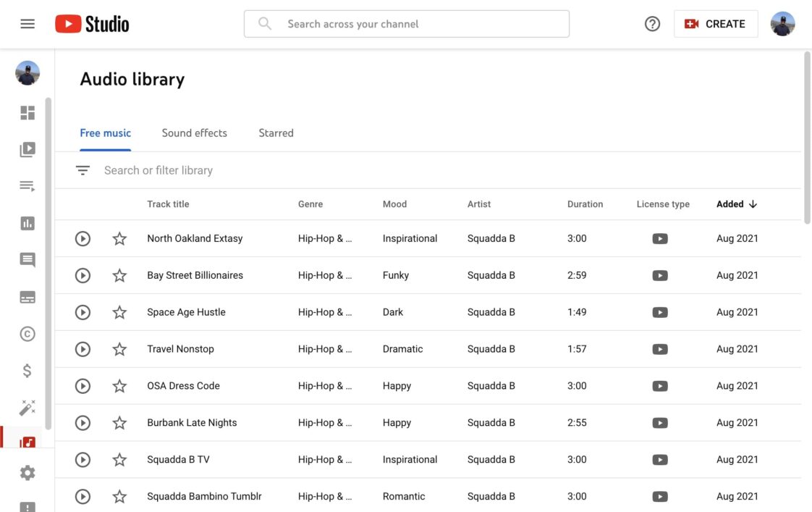Image resolution: width=812 pixels, height=512 pixels.
Task: Star the Squadda B TV track
Action: pyautogui.click(x=119, y=458)
